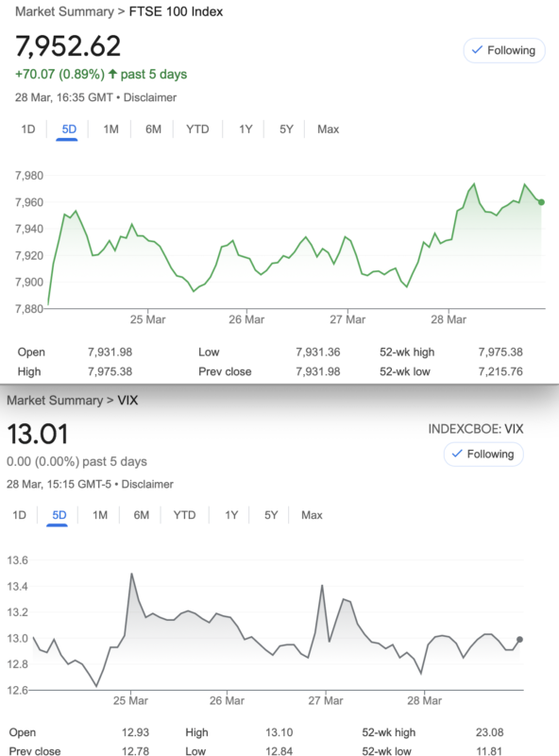
Task: Click the VIX Prev close value 12.78
Action: (135, 750)
